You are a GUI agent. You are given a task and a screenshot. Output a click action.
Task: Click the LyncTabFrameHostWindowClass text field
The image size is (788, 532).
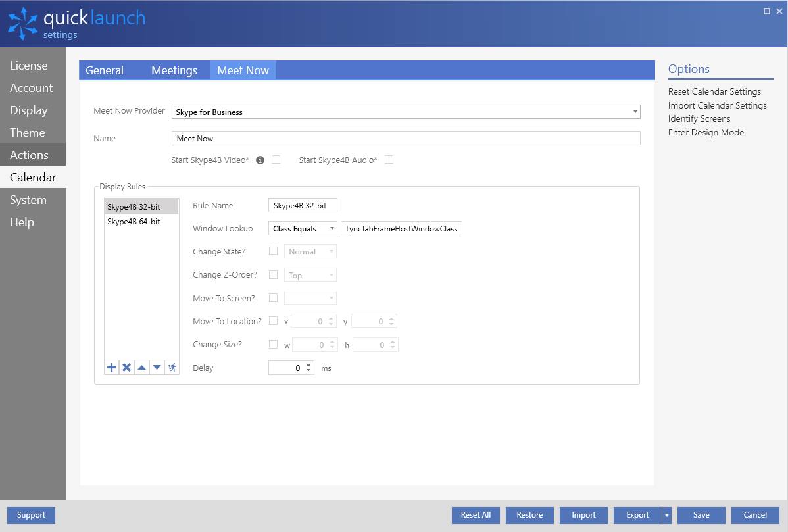[x=401, y=229]
